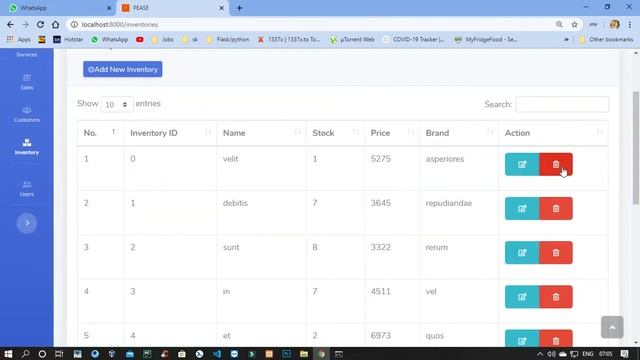640x360 pixels.
Task: Switch to the PEASE browser tab
Action: pyautogui.click(x=173, y=8)
